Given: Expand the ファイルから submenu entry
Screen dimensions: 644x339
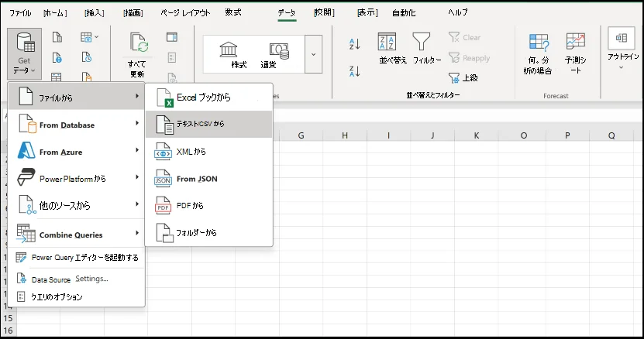Looking at the screenshot, I should pos(77,97).
